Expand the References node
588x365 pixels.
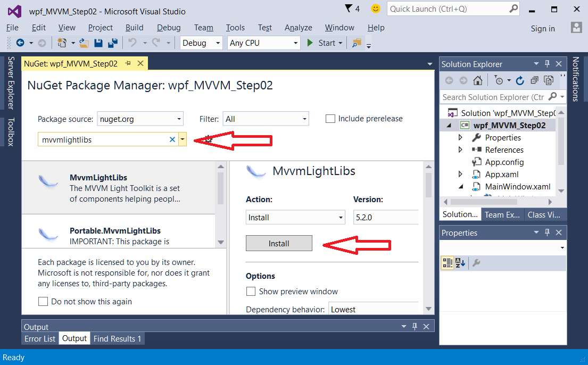(x=460, y=150)
